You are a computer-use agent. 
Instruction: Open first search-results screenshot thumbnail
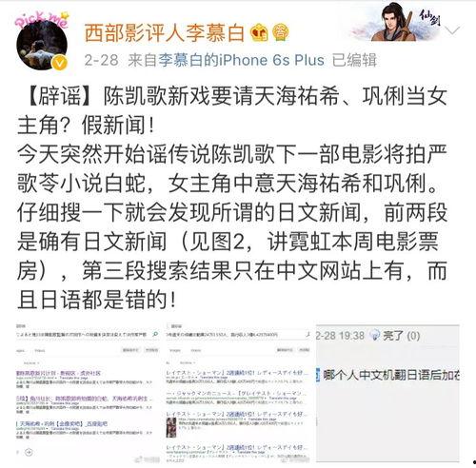pos(88,393)
